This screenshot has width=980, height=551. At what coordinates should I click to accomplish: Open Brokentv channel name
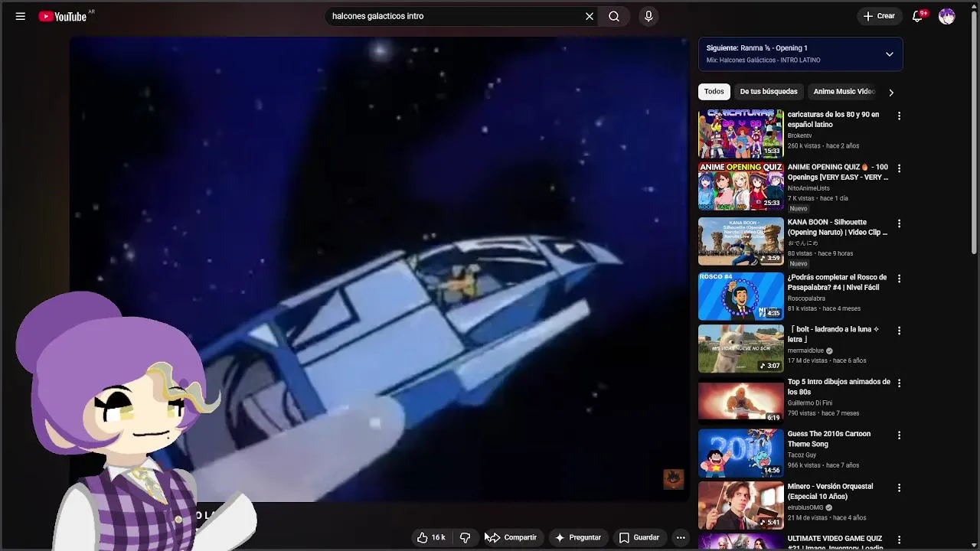799,135
